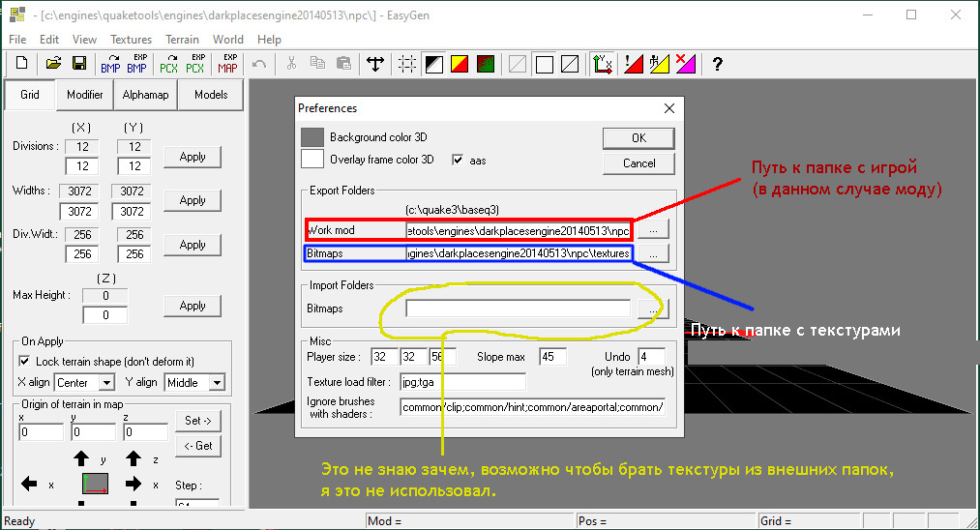Open the File menu
Viewport: 980px width, 530px height.
point(17,40)
